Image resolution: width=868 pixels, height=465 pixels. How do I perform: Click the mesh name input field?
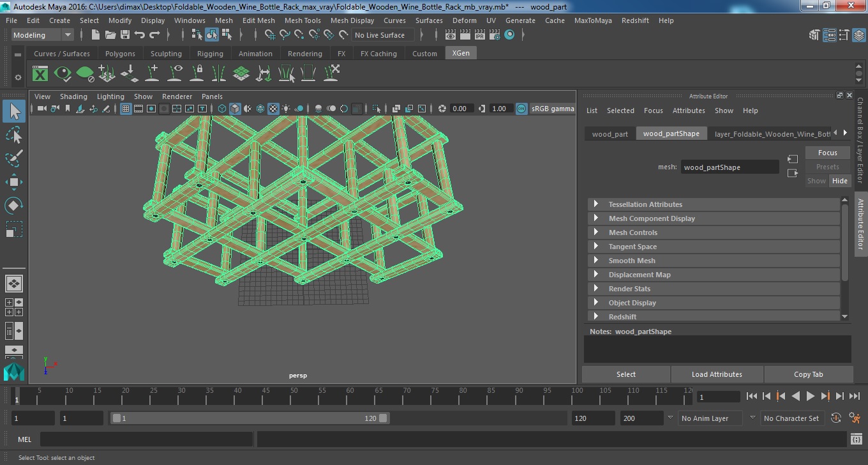[730, 167]
